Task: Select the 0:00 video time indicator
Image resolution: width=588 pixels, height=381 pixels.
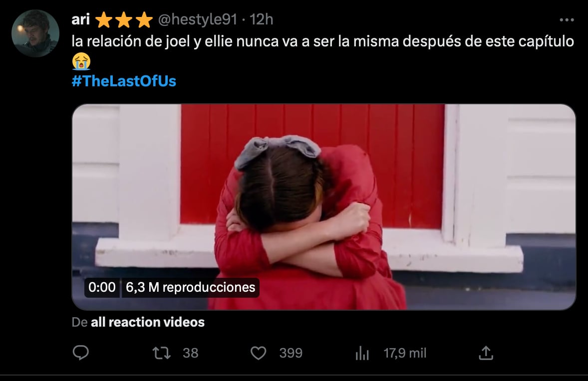Action: 102,287
